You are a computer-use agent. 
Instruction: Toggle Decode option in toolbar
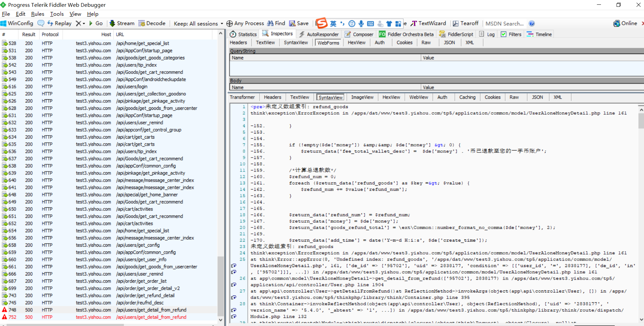click(152, 23)
